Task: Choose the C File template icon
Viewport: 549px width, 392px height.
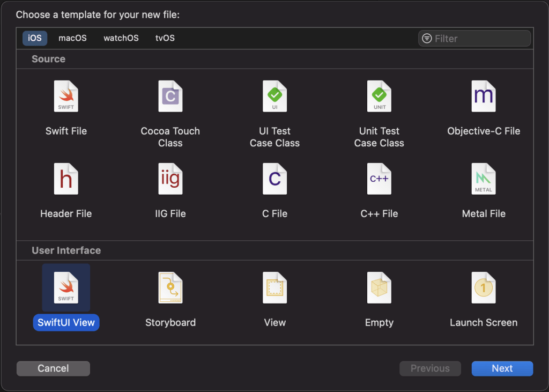Action: pyautogui.click(x=274, y=179)
